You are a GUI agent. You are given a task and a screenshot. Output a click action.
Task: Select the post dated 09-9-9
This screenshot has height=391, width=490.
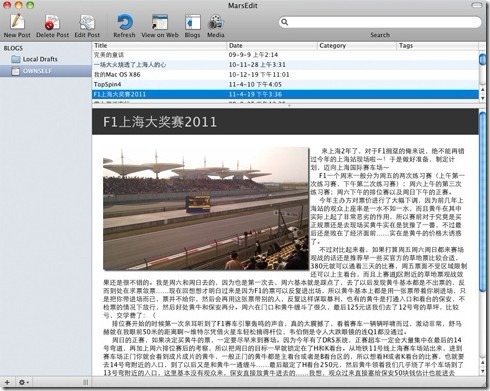pos(285,55)
